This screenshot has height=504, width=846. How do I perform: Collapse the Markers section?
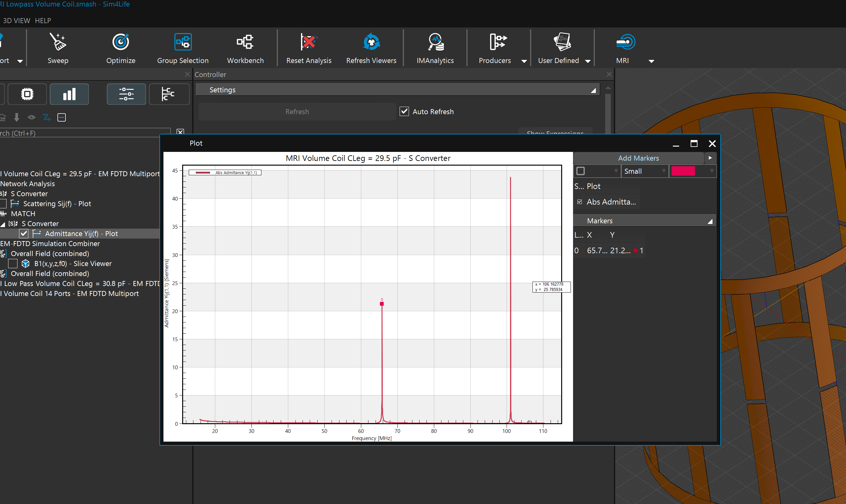click(x=710, y=221)
